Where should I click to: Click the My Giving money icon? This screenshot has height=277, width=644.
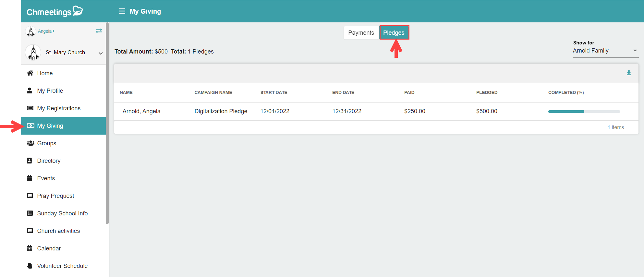30,126
